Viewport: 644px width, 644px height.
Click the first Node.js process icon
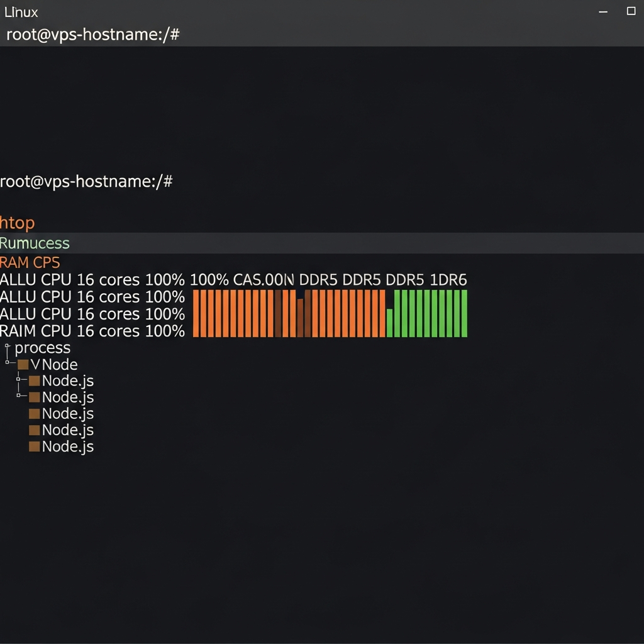(x=36, y=380)
